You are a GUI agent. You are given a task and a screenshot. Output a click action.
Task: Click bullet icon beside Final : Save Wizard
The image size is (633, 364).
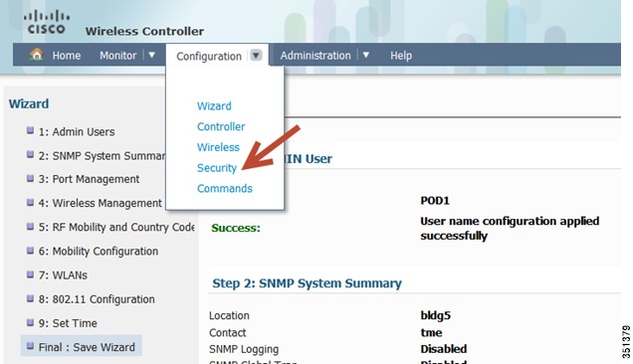point(30,346)
